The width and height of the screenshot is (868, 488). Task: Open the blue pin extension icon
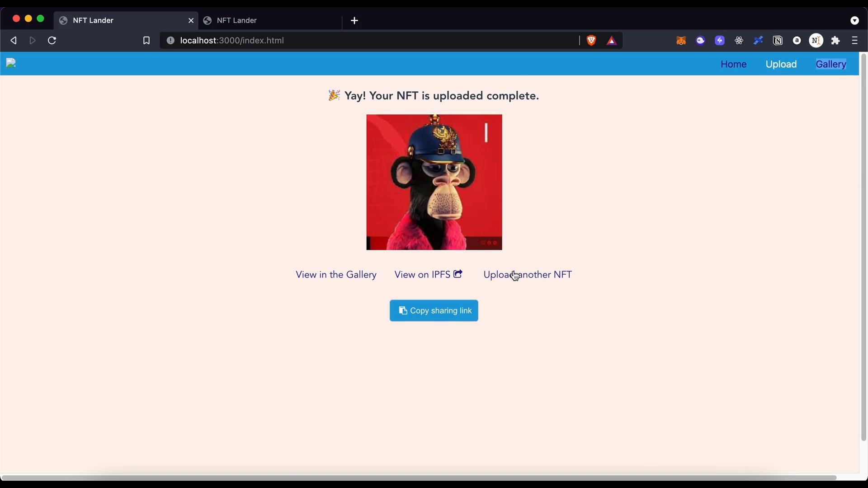tap(758, 41)
